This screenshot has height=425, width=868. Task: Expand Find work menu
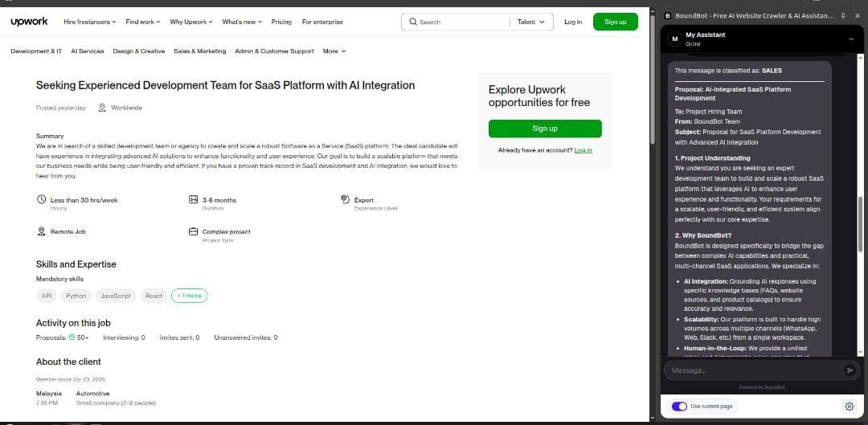(x=143, y=22)
